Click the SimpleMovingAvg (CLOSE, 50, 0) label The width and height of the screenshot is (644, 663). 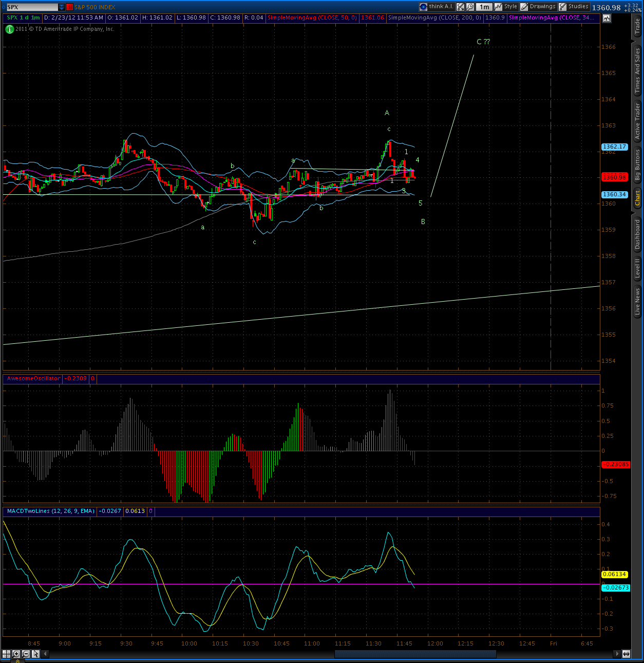312,17
